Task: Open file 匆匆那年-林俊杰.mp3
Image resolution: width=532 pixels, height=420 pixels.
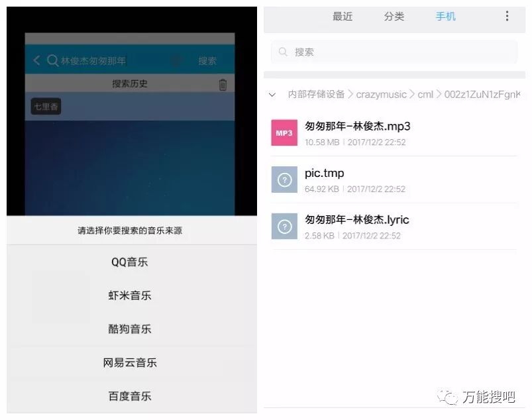Action: click(394, 133)
